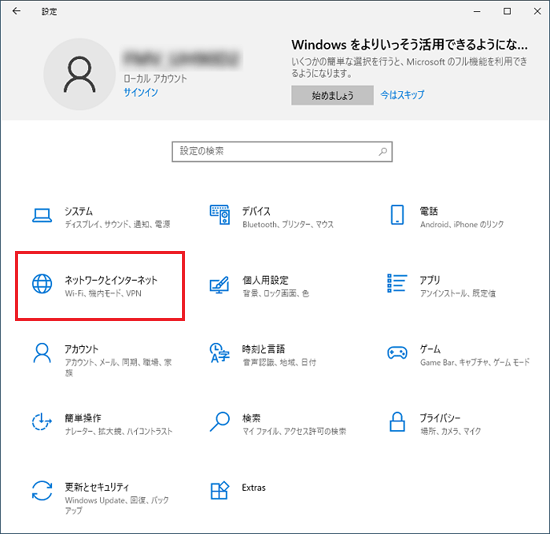Click the Devices keyboard and speaker icon
The height and width of the screenshot is (534, 550).
(x=220, y=215)
